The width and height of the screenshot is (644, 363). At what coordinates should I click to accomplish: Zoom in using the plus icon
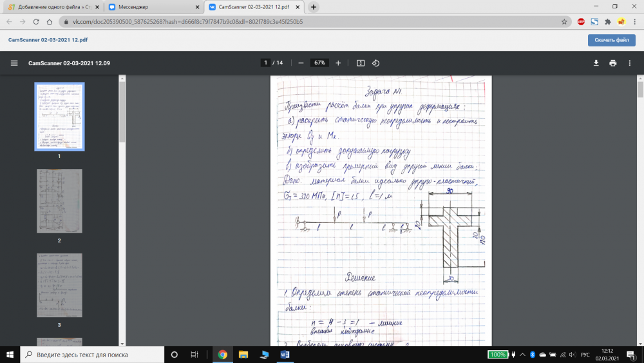338,63
